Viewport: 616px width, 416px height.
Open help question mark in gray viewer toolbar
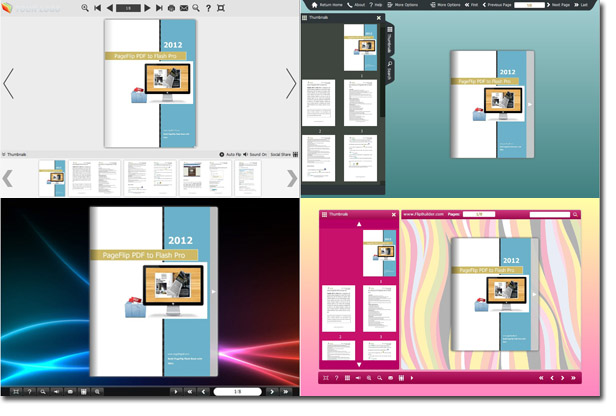click(208, 8)
